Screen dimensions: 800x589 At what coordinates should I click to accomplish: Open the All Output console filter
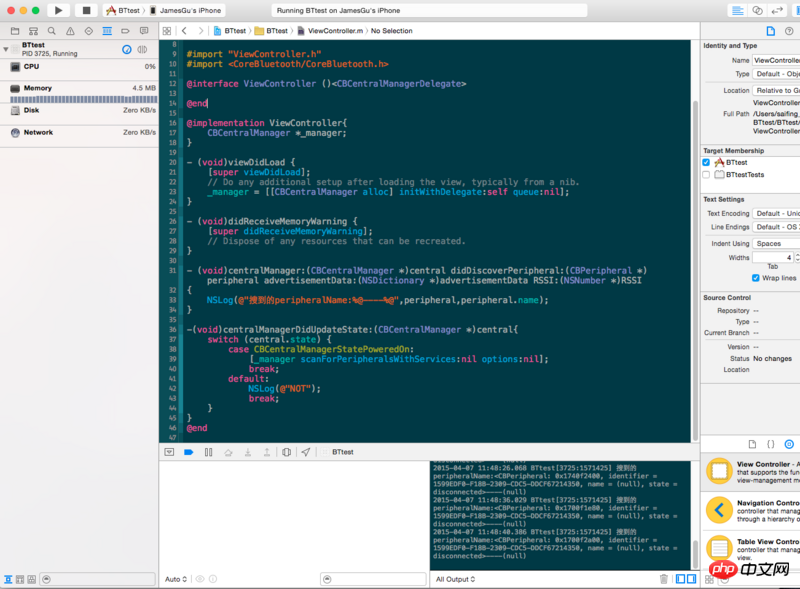456,579
